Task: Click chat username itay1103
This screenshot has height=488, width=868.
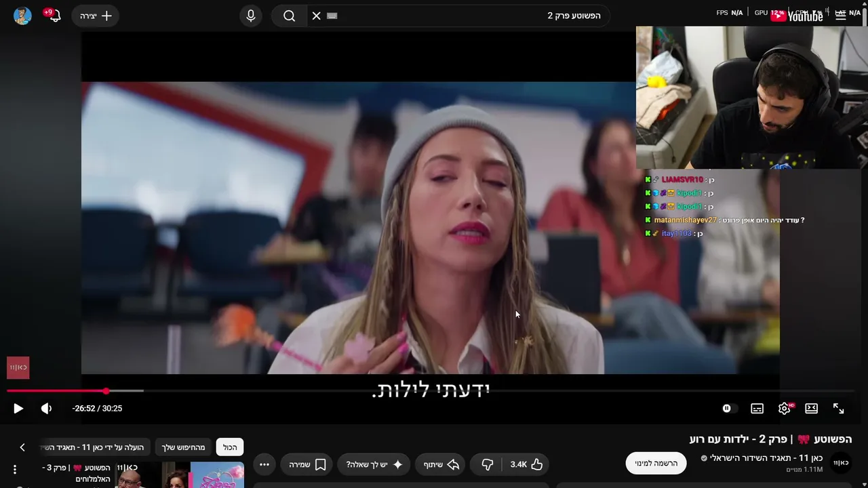Action: 677,234
